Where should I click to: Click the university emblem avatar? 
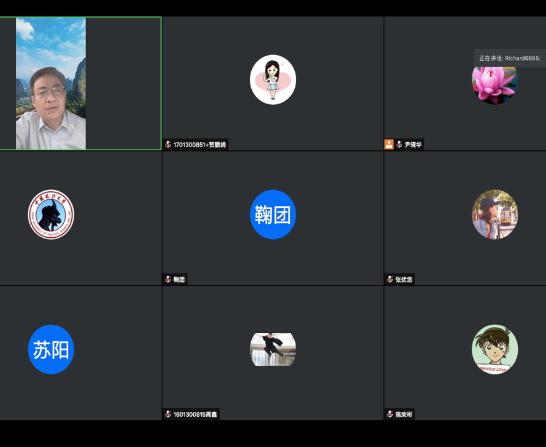(51, 214)
